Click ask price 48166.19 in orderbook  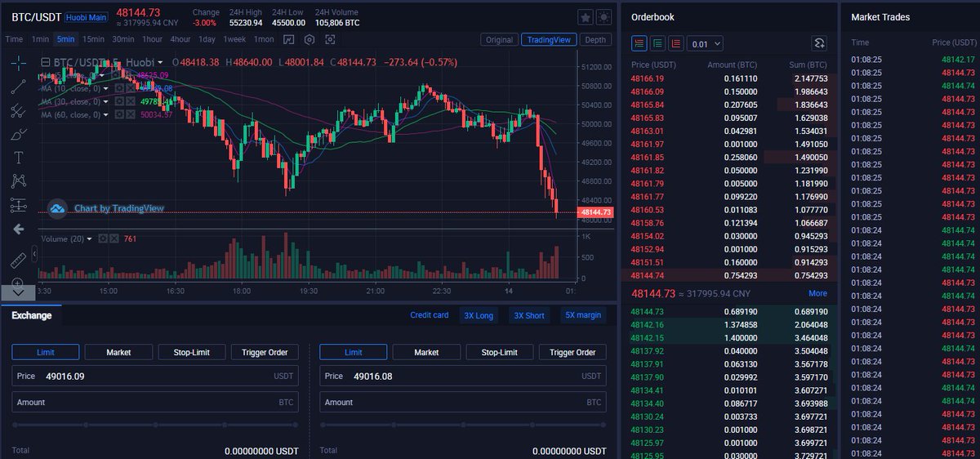[x=648, y=78]
